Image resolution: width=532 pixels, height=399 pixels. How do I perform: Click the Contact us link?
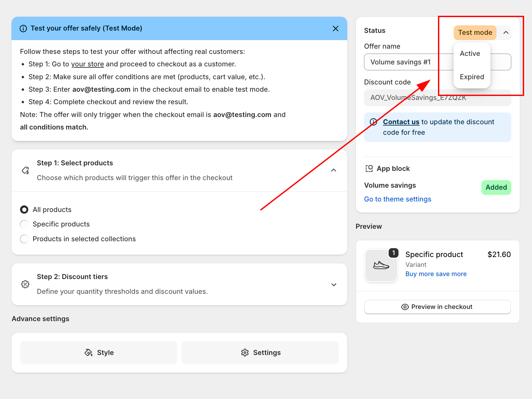coord(401,122)
